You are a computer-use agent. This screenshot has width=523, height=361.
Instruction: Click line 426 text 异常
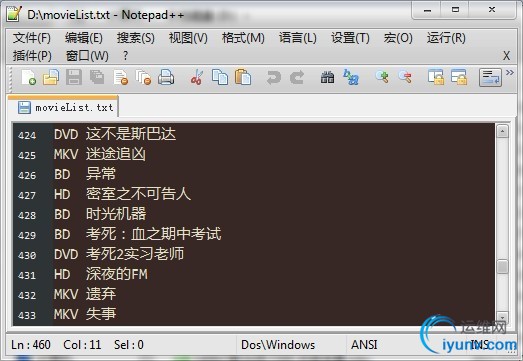click(101, 174)
